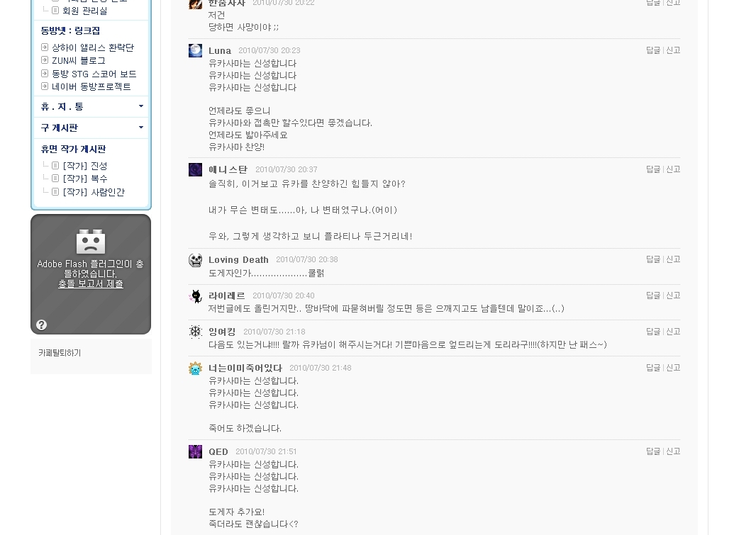This screenshot has width=756, height=535.
Task: Select the [작가] 진성 board
Action: [x=85, y=166]
